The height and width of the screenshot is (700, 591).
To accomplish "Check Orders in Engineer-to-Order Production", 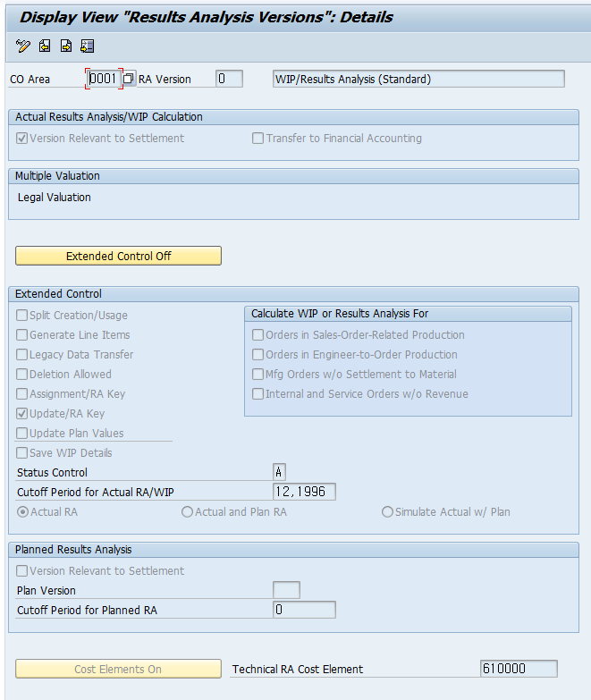I will click(258, 354).
